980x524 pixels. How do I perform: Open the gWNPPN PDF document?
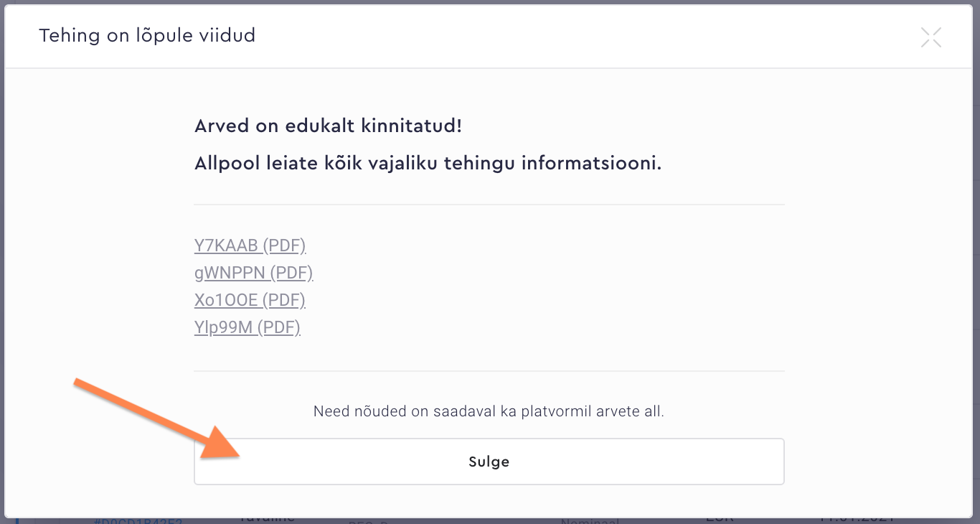[253, 272]
